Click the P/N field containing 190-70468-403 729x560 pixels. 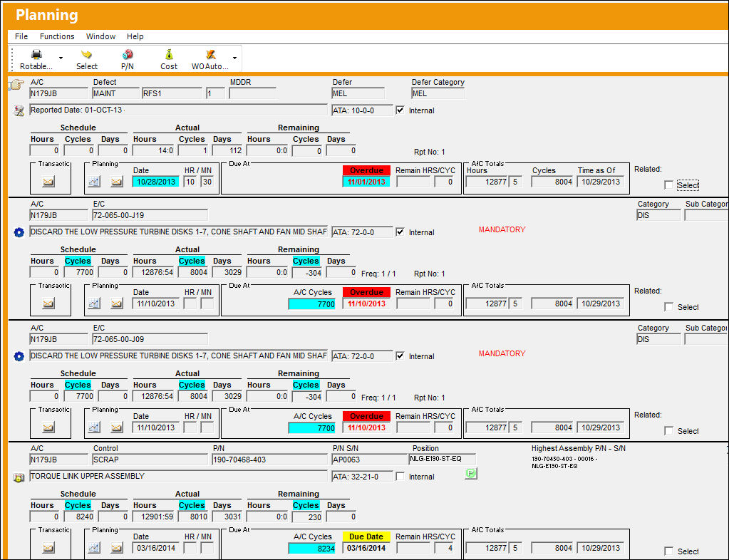pyautogui.click(x=269, y=460)
